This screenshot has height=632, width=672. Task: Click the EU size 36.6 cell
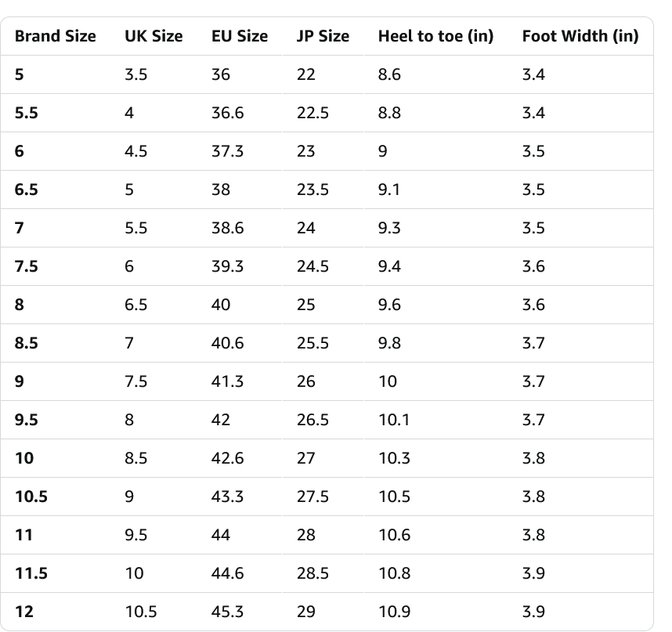[227, 113]
